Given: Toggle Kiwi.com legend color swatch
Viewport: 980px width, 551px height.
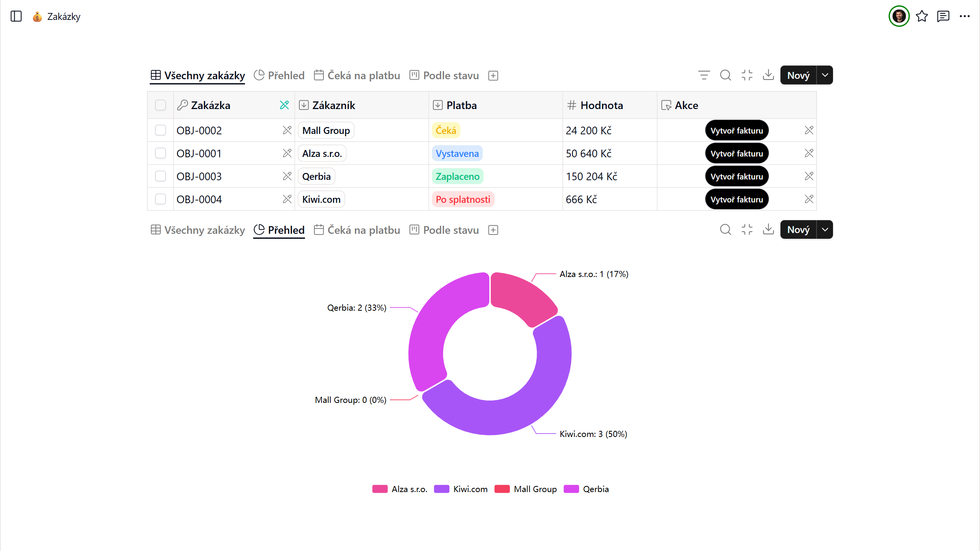Looking at the screenshot, I should (441, 489).
